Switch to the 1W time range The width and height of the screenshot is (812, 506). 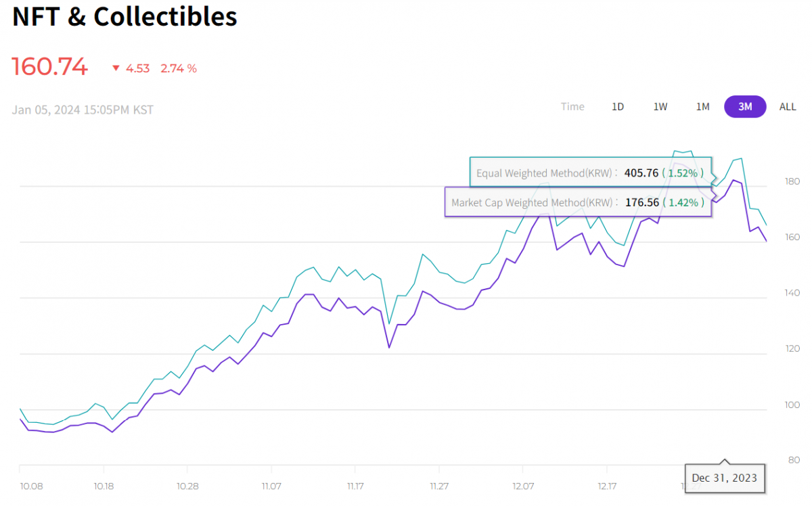pyautogui.click(x=660, y=107)
